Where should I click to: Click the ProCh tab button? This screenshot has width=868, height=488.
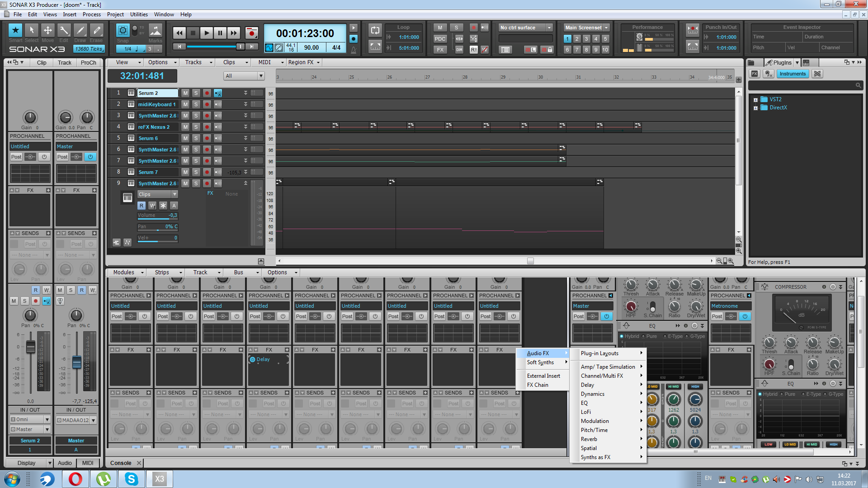point(88,63)
